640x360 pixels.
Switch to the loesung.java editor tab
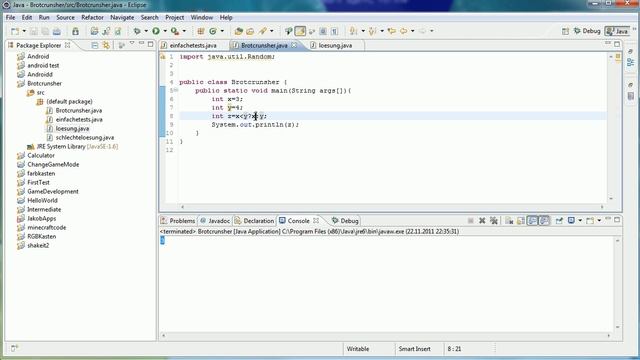pyautogui.click(x=335, y=45)
